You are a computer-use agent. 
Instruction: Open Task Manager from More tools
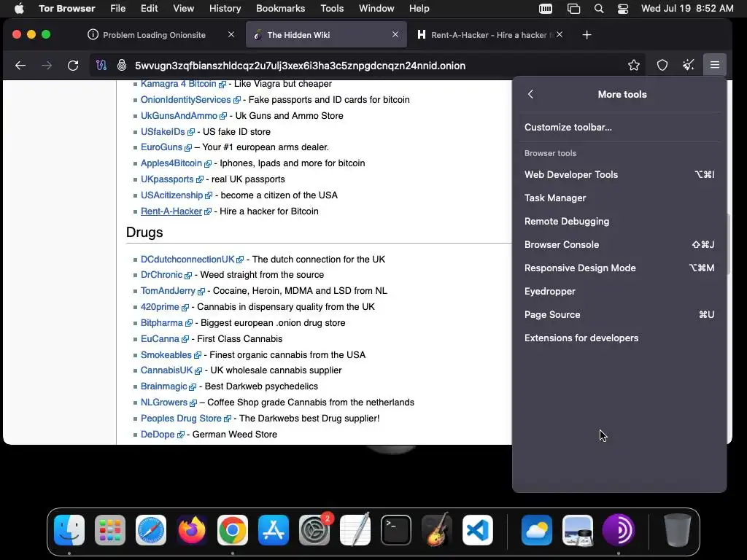tap(619, 198)
